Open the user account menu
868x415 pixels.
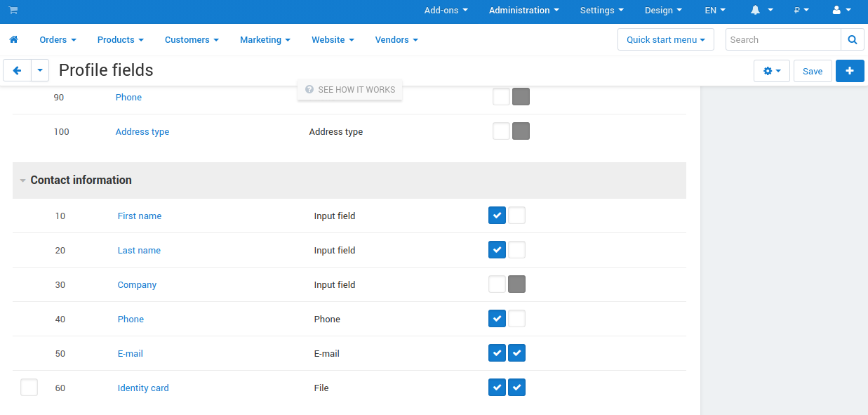click(x=841, y=11)
